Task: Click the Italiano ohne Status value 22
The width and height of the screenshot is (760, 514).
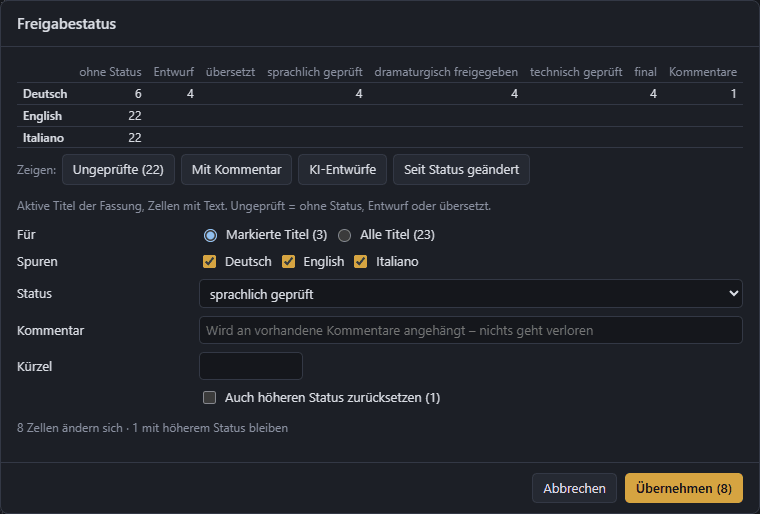Action: pos(135,138)
